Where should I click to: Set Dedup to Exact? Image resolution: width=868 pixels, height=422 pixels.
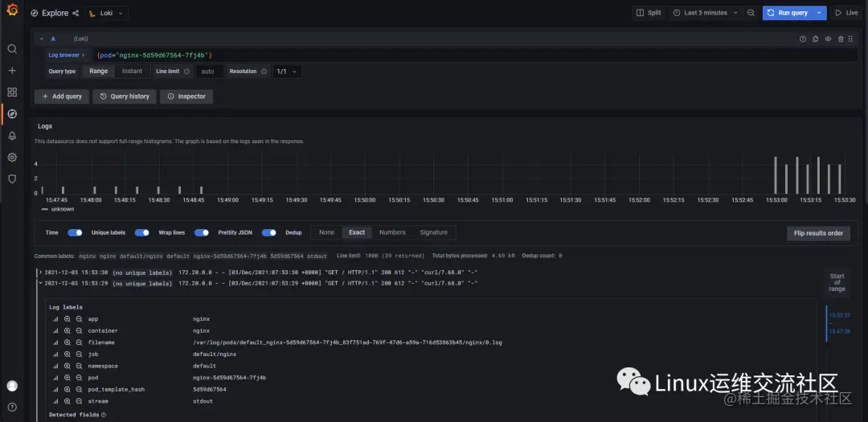pos(357,232)
